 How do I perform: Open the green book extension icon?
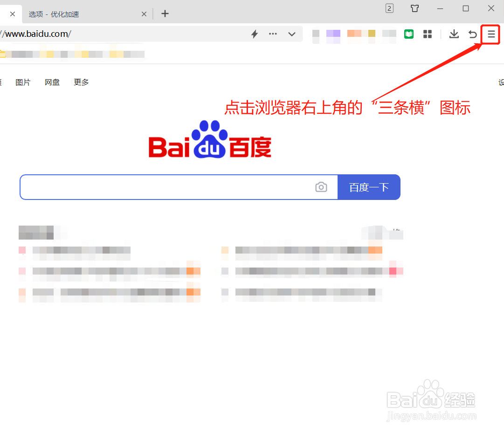click(x=409, y=34)
